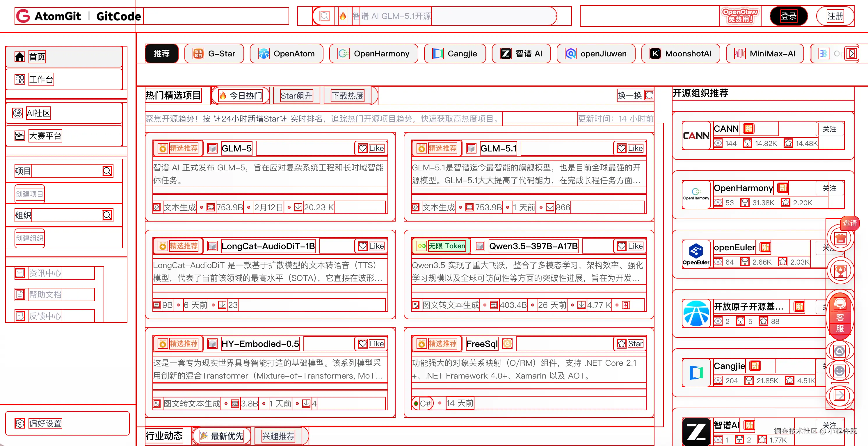Like the GLM-5 project
868x446 pixels.
point(371,149)
